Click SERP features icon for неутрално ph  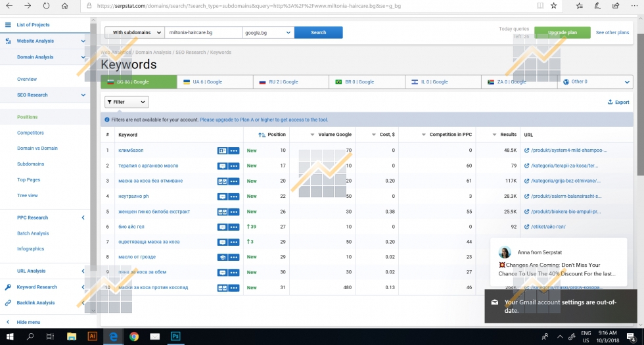coord(222,196)
